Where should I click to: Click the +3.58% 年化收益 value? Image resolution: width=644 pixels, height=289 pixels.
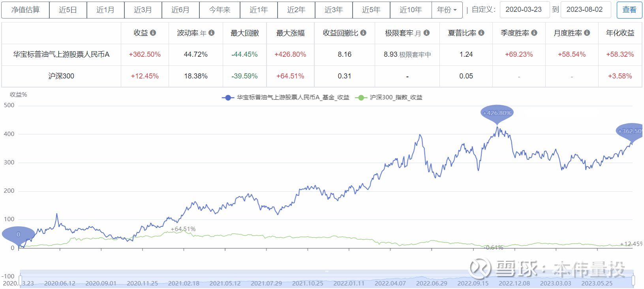620,76
